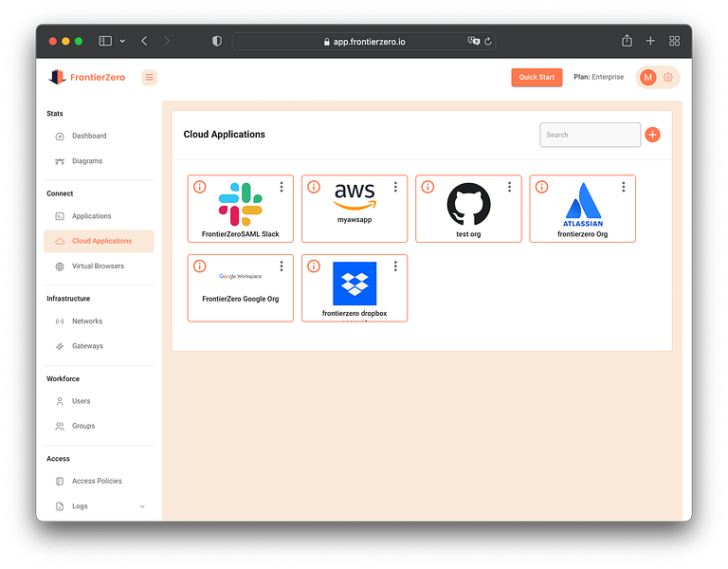Click the Quick Start button

(537, 77)
